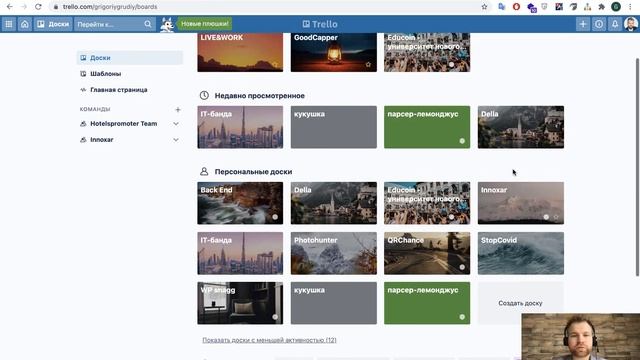Open personal парсер-лемонджус board

tap(427, 303)
